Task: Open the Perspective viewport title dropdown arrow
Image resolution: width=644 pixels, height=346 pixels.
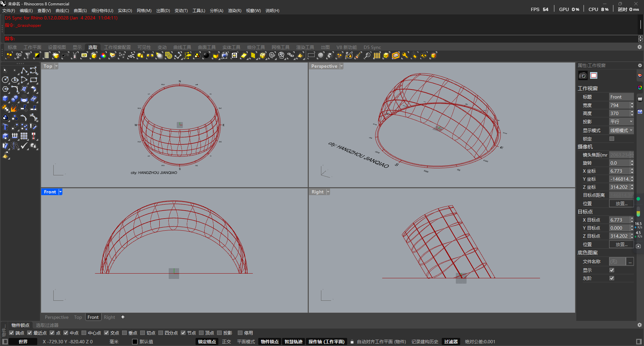Action: [341, 66]
